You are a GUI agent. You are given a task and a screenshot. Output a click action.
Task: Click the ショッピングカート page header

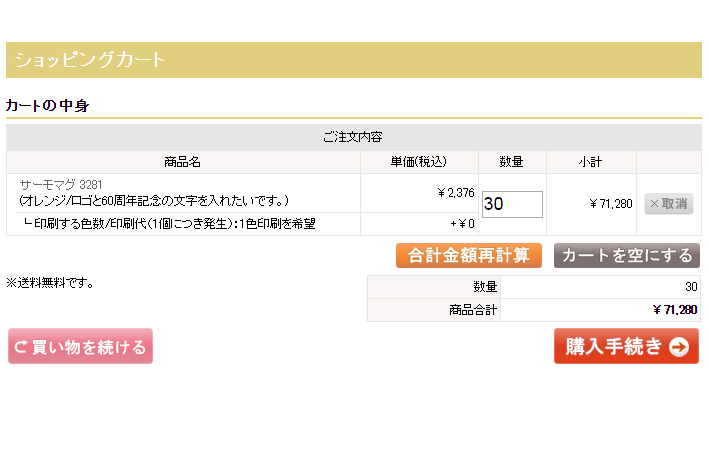(x=90, y=60)
